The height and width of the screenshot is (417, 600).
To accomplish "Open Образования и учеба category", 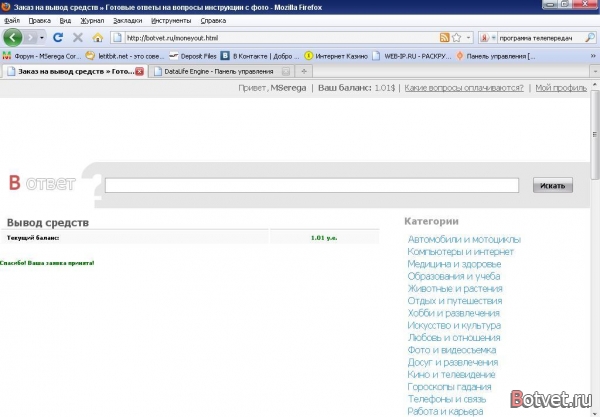I will [454, 276].
